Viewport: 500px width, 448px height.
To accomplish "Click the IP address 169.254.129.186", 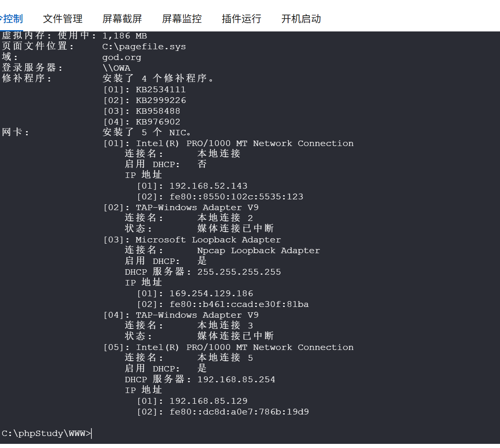I will point(211,294).
